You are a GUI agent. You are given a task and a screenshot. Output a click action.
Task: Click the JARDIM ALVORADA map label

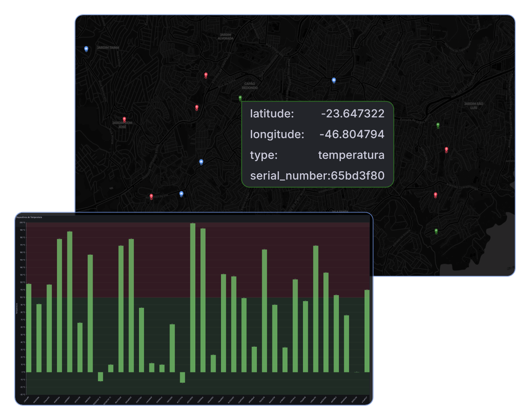(226, 37)
